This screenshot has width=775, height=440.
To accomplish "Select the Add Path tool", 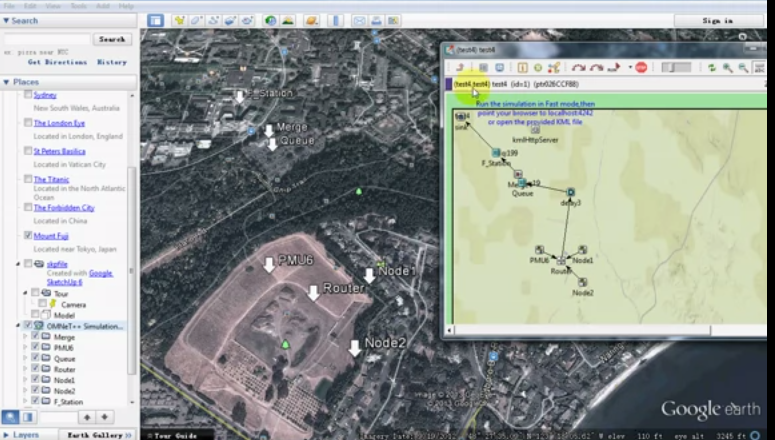I will click(214, 20).
